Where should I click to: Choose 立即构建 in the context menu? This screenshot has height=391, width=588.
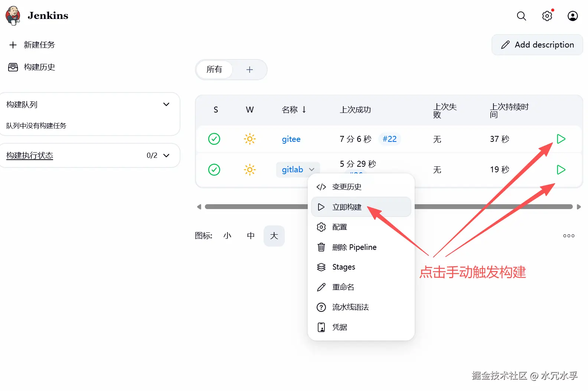pos(361,207)
